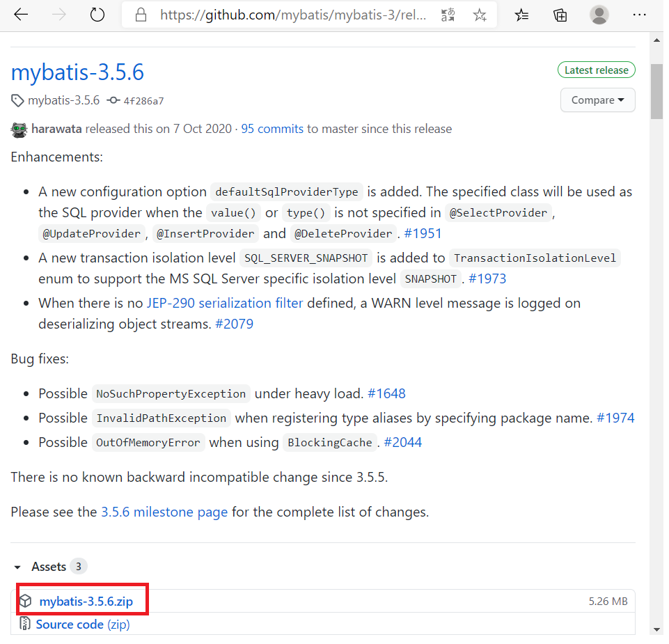Viewport: 669px width, 644px height.
Task: Open the Compare dropdown
Action: pos(597,100)
